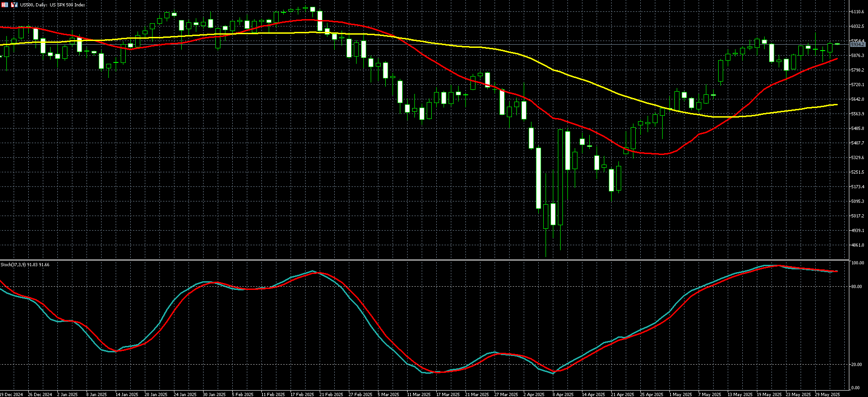868x397 pixels.
Task: Click the stochastic 100.00 scale label
Action: coord(858,263)
